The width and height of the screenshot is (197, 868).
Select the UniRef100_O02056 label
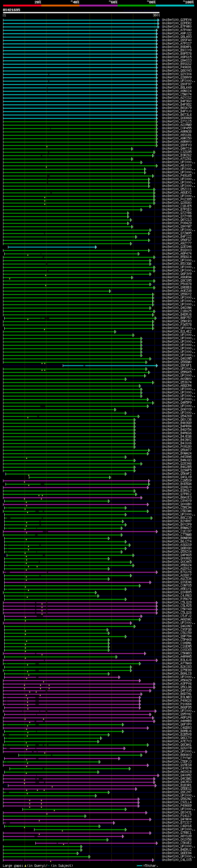(x=177, y=839)
